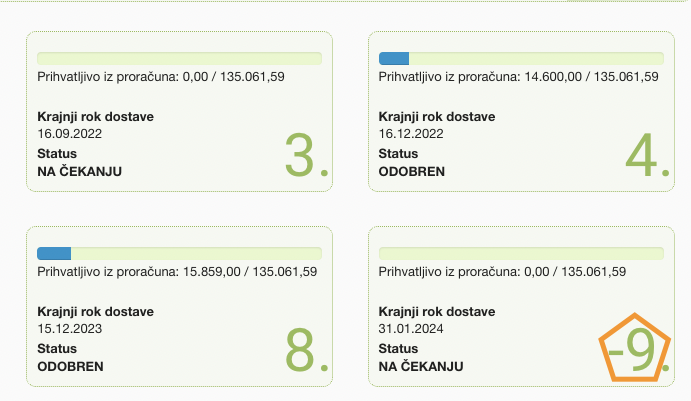
Task: Click Krajnji rok dostave label in card 9
Action: pos(437,311)
